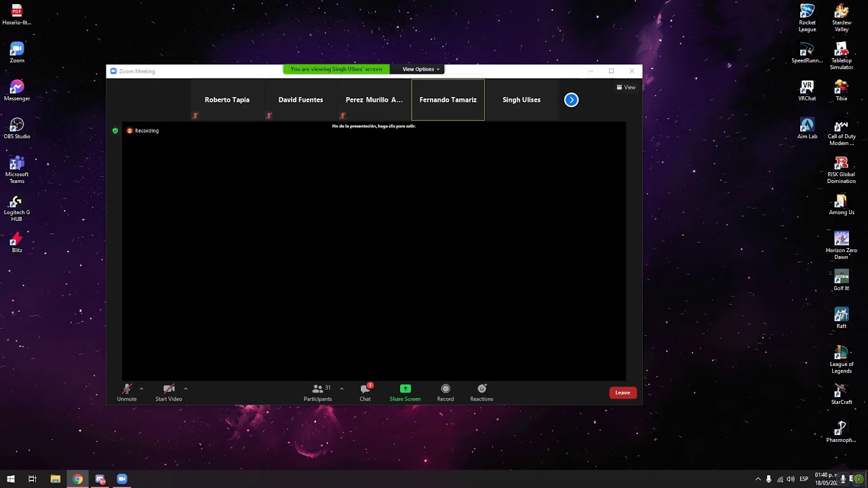Open Discord from the taskbar
This screenshot has height=488, width=868.
100,479
